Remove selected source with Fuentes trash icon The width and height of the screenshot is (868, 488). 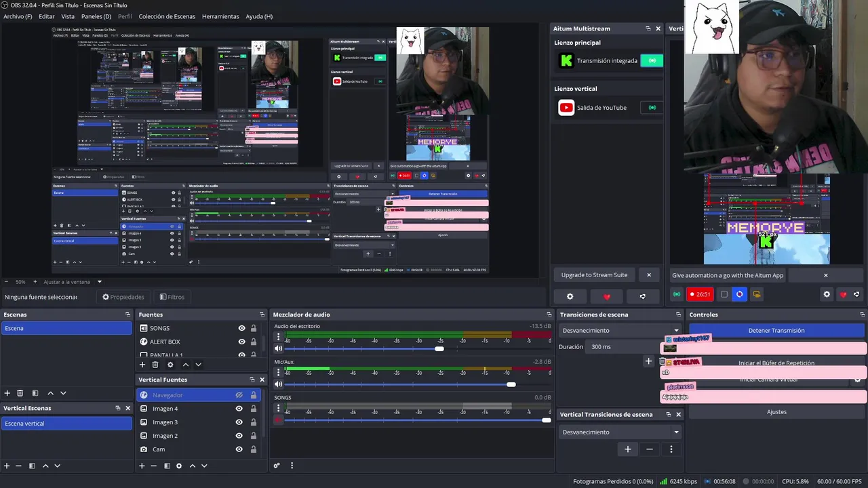155,365
